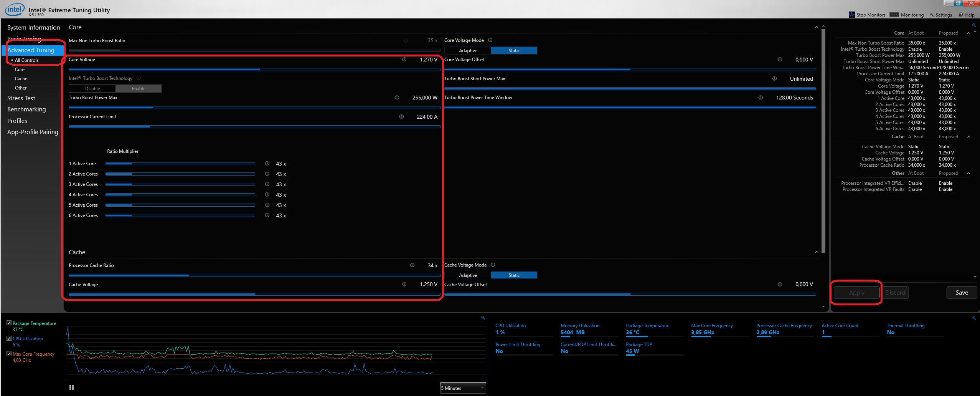Go to Benchmarking section
Image resolution: width=980 pixels, height=396 pixels.
point(26,109)
